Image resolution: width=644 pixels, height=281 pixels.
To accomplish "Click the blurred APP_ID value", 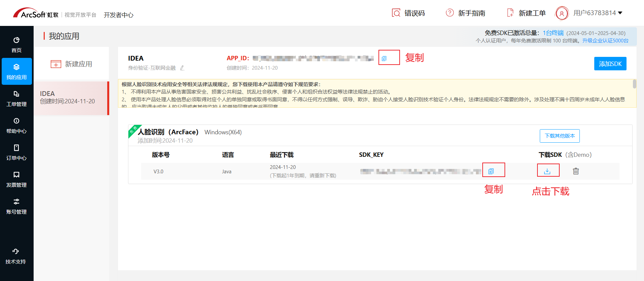I will [x=313, y=59].
